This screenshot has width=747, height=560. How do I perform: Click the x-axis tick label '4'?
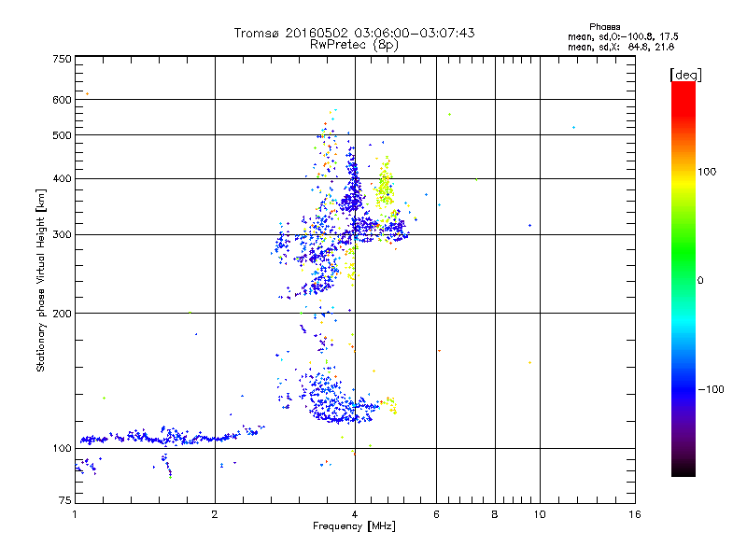[355, 514]
